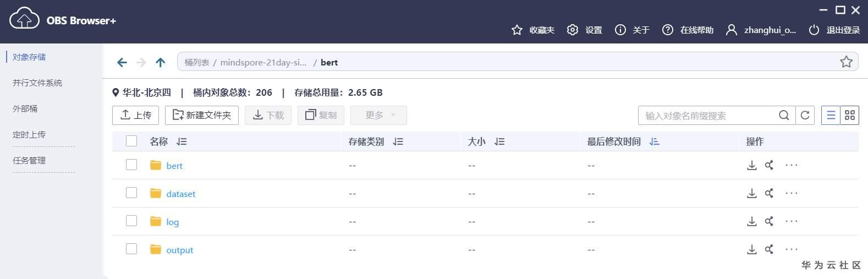868x279 pixels.
Task: Click the list view icon
Action: pos(831,115)
